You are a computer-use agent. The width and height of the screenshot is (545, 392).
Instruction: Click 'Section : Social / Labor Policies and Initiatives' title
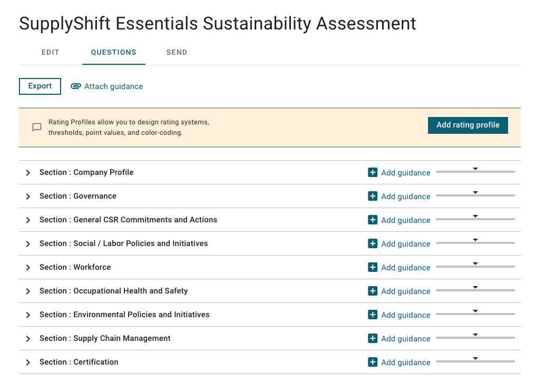pos(124,243)
